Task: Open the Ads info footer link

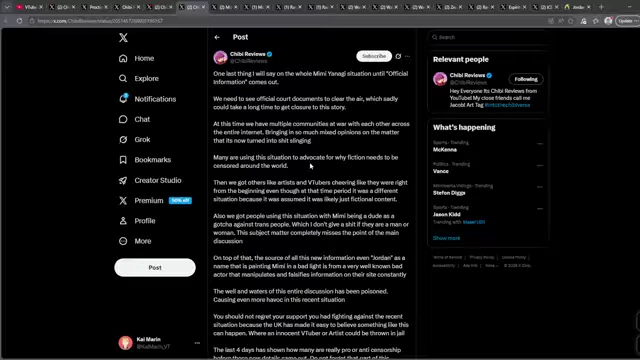Action: (x=470, y=266)
